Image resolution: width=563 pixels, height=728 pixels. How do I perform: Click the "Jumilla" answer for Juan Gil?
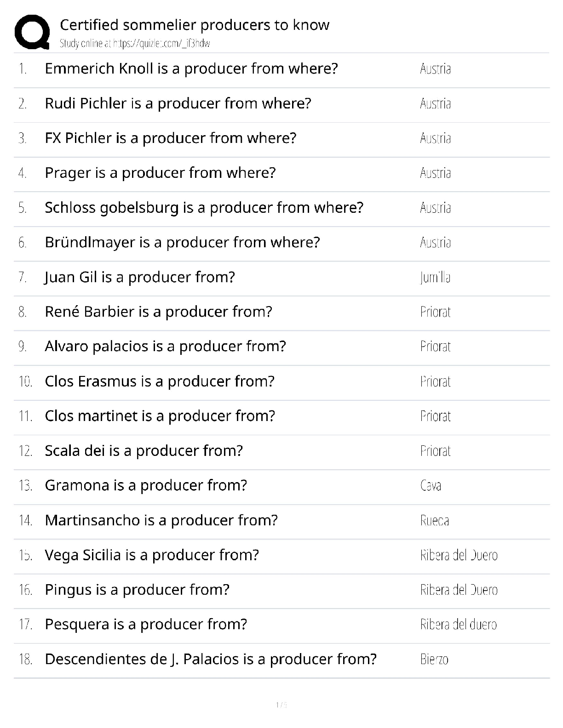point(435,278)
